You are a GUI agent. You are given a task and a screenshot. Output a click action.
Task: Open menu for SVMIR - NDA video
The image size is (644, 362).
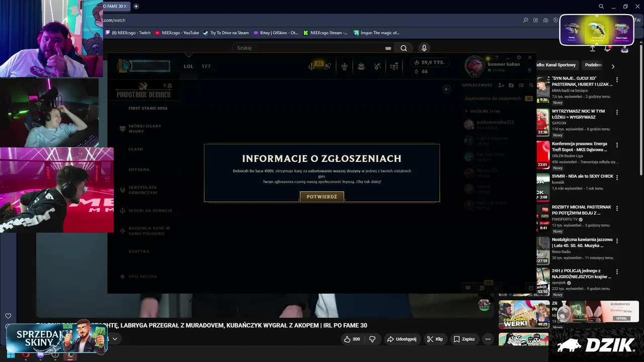(x=617, y=177)
